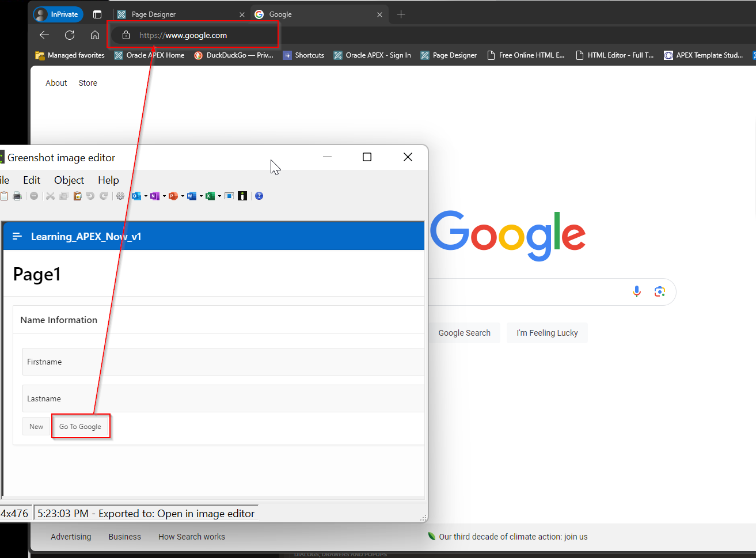Close the Page Designer browser tab
The height and width of the screenshot is (558, 756).
pyautogui.click(x=242, y=14)
